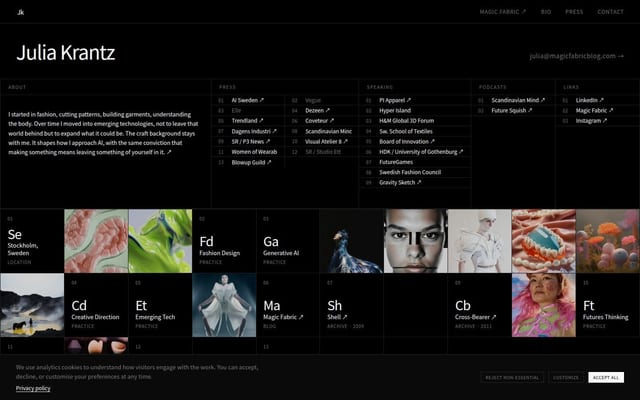
Task: Select the Ft Futures Thinking tile
Action: (x=608, y=305)
